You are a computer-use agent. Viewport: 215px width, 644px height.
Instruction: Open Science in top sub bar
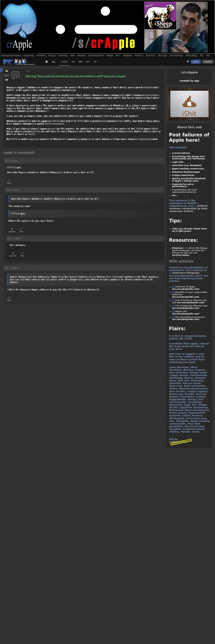(150, 56)
